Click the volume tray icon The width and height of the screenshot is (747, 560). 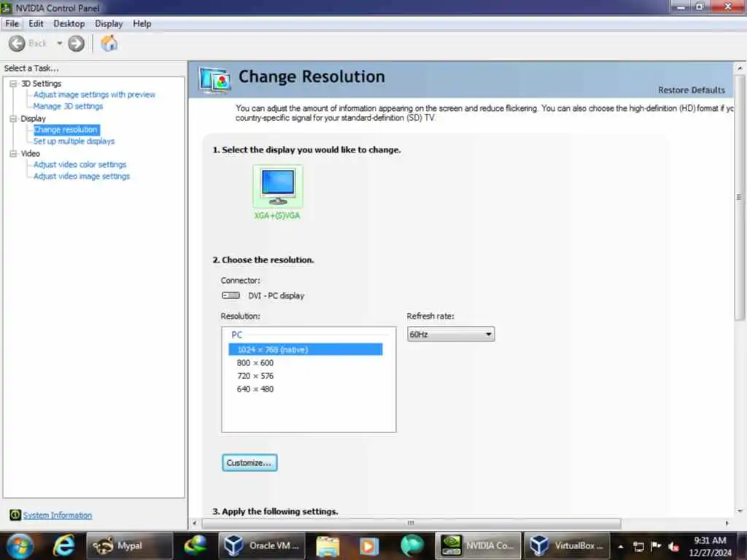673,546
